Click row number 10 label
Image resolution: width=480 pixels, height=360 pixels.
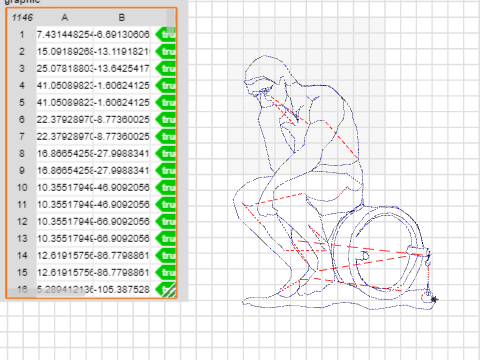click(22, 187)
